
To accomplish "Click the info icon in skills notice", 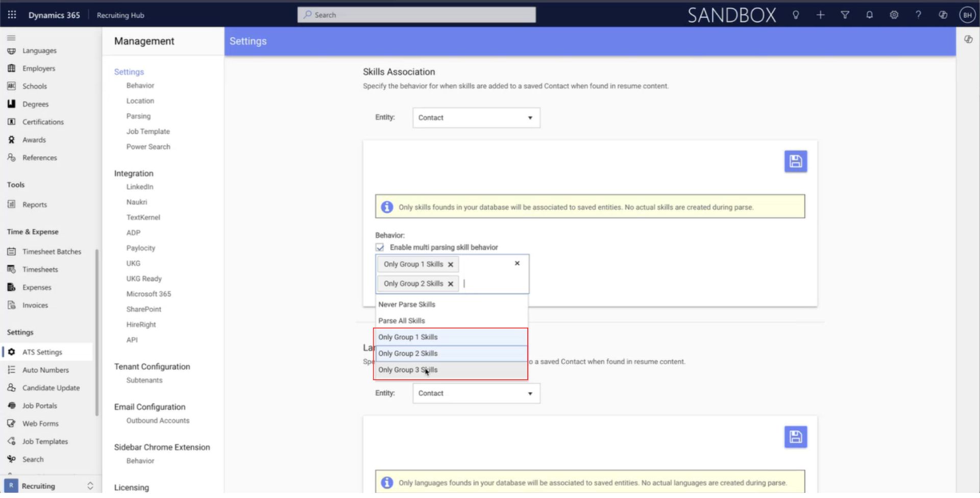I will pyautogui.click(x=387, y=207).
